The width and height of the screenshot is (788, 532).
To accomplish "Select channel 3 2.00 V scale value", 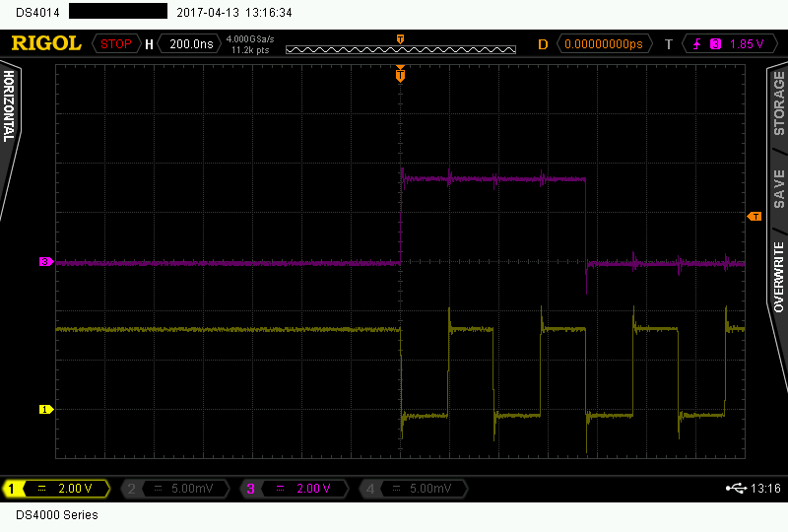I will point(313,489).
